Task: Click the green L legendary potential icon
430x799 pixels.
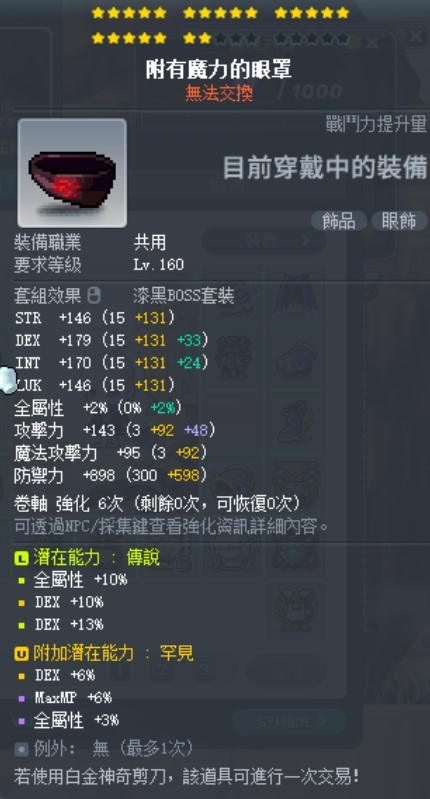Action: 21,558
